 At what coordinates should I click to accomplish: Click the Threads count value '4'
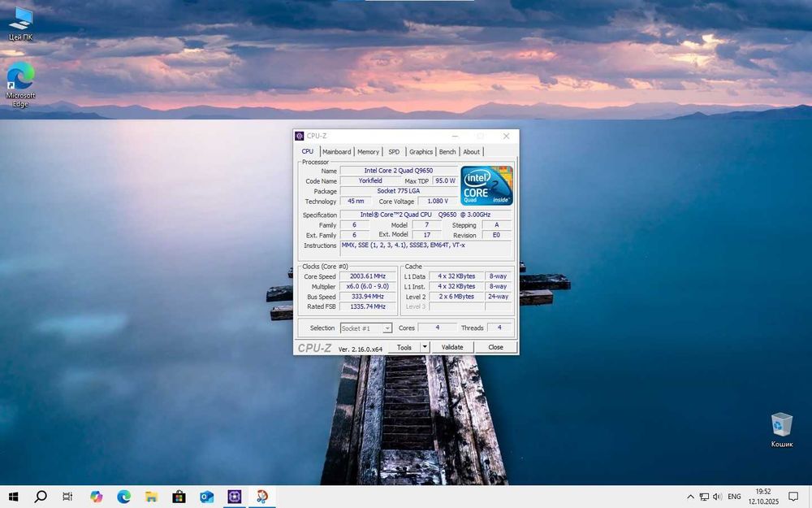pos(499,328)
